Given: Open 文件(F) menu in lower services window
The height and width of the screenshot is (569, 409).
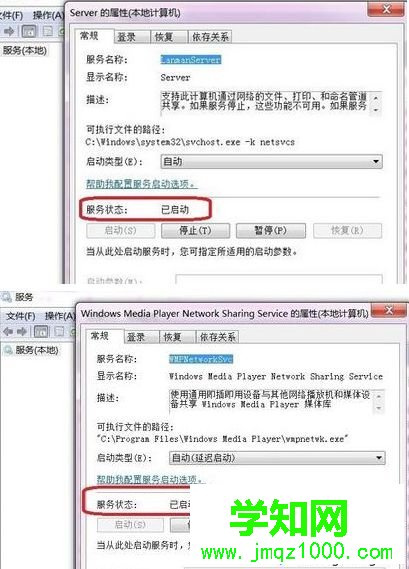Looking at the screenshot, I should coord(21,316).
